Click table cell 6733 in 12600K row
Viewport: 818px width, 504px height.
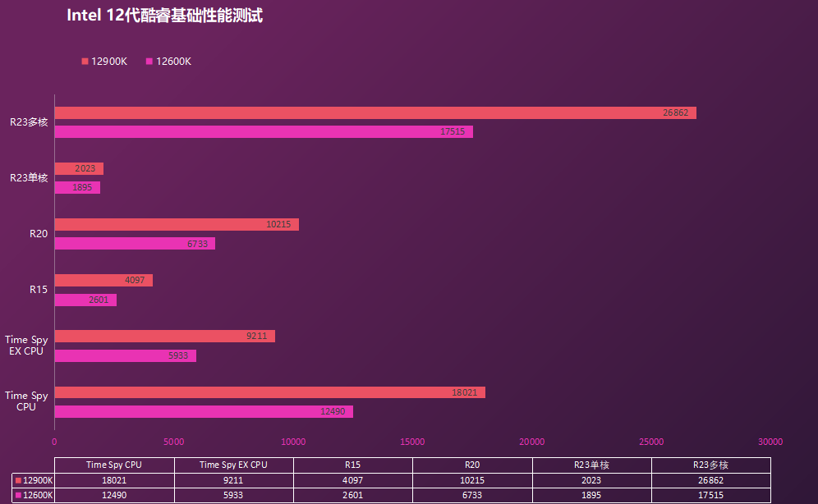472,495
